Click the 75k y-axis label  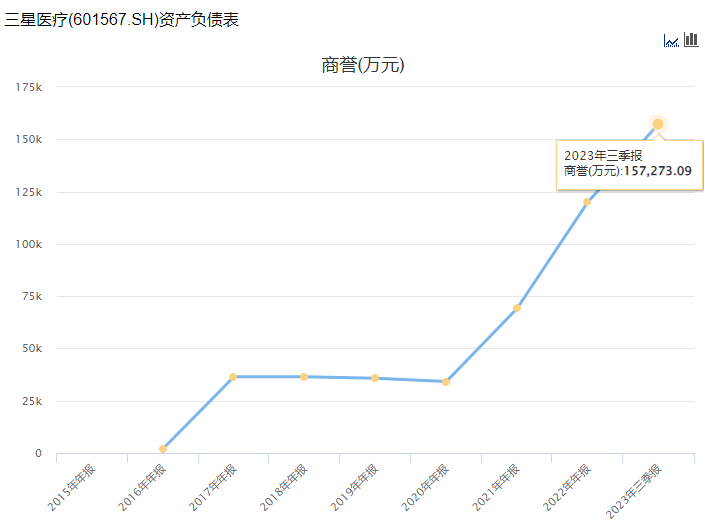pos(32,296)
